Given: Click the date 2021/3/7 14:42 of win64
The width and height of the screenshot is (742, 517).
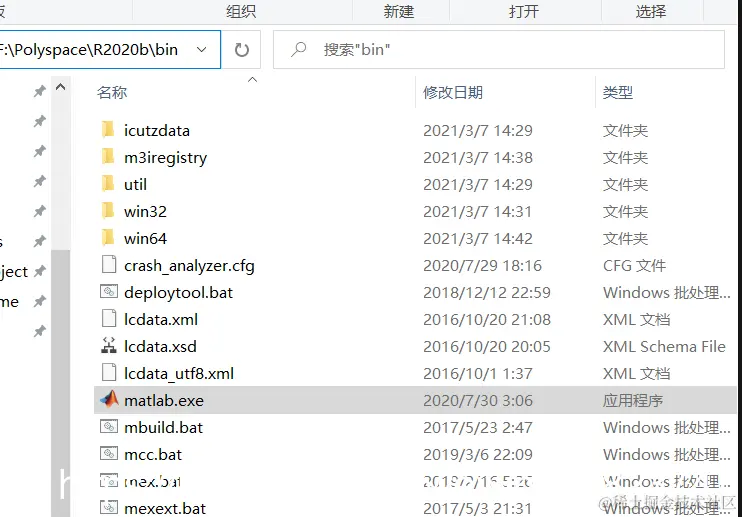Looking at the screenshot, I should click(477, 238).
